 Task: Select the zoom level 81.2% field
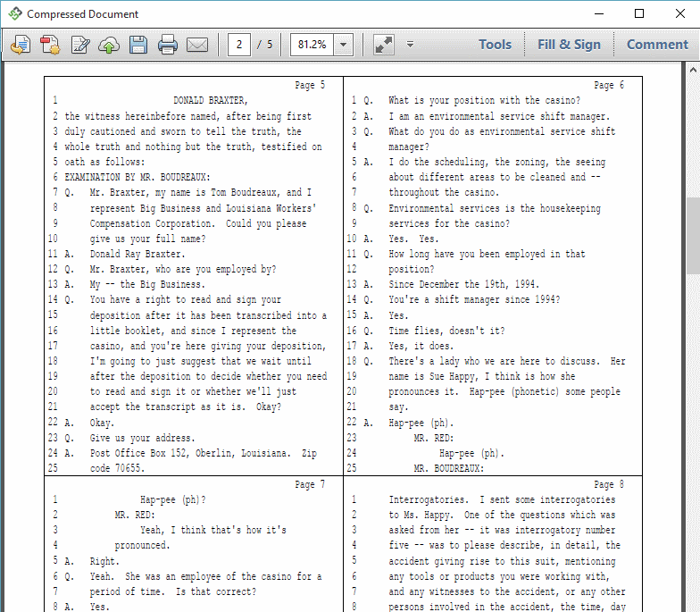pyautogui.click(x=312, y=45)
